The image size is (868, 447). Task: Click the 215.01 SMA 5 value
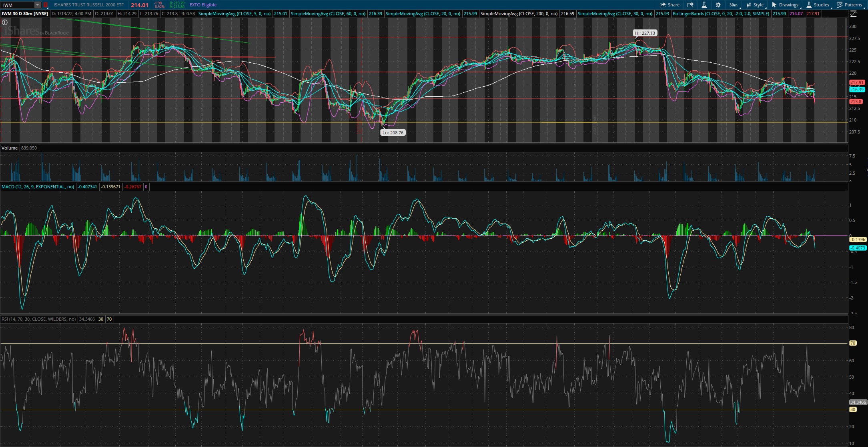[x=281, y=14]
